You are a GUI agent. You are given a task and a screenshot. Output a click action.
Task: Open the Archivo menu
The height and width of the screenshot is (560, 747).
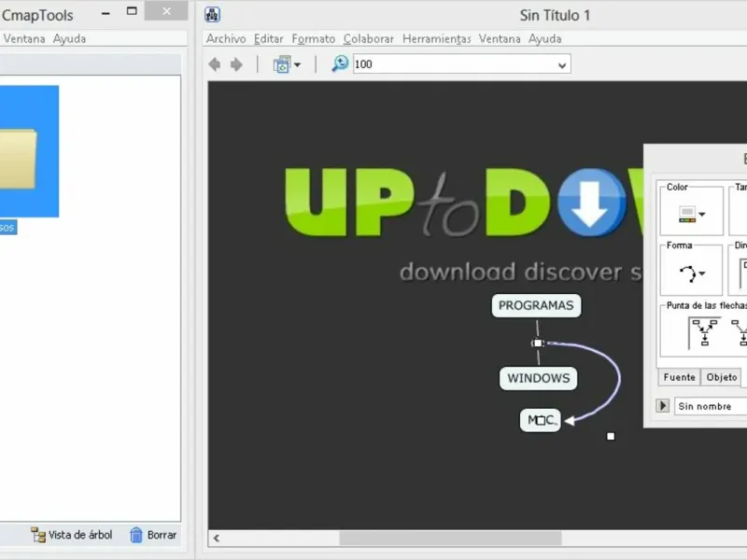(x=226, y=39)
